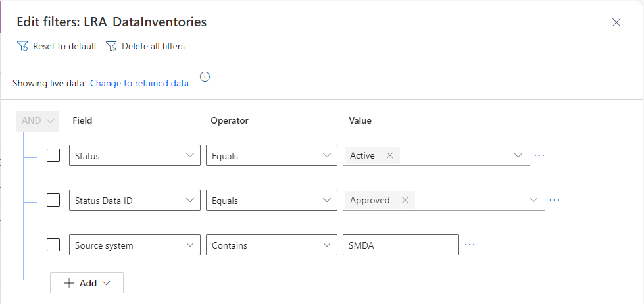Expand the Add chevron
Screen dimensions: 644x304
coord(107,283)
